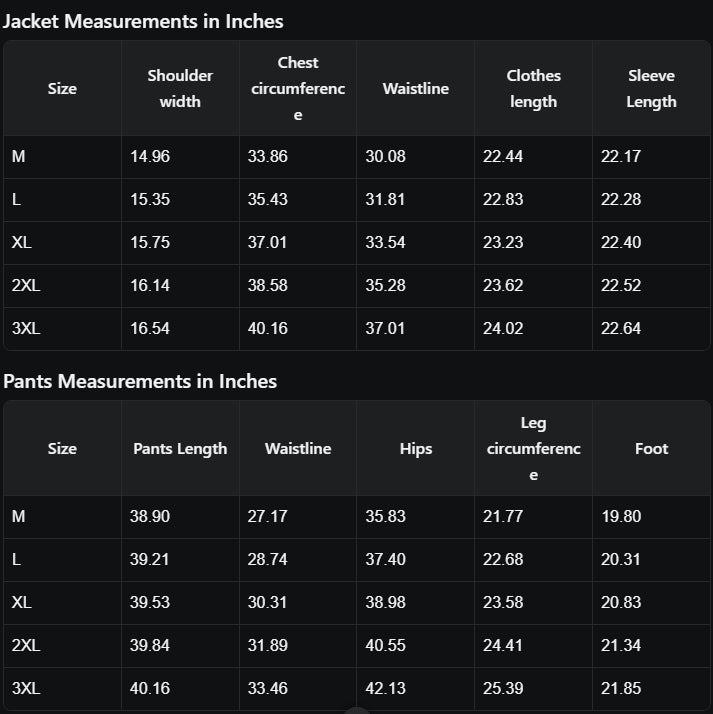The height and width of the screenshot is (714, 713).
Task: Click the Chest circumference column header
Action: point(298,88)
